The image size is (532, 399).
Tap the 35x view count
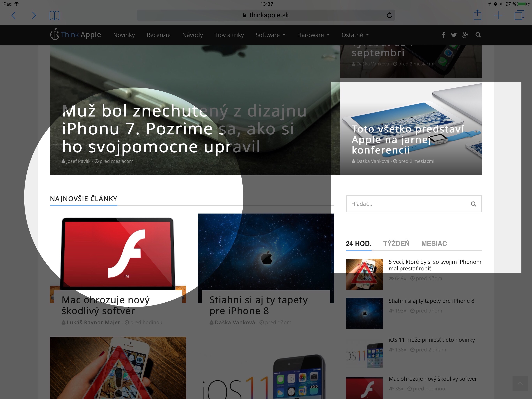[396, 389]
